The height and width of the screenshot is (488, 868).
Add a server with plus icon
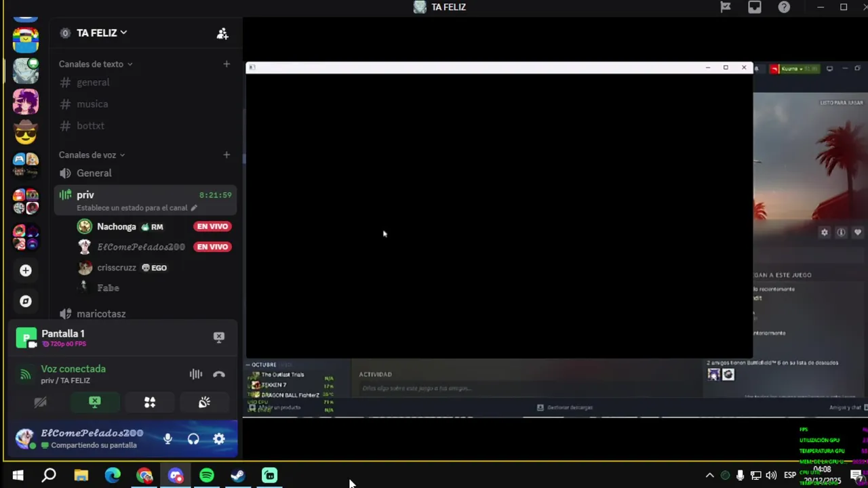26,270
